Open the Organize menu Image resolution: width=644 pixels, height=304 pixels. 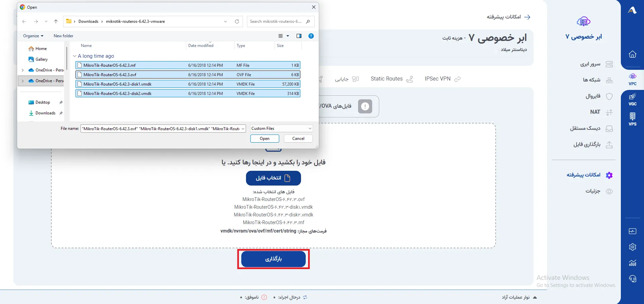33,36
